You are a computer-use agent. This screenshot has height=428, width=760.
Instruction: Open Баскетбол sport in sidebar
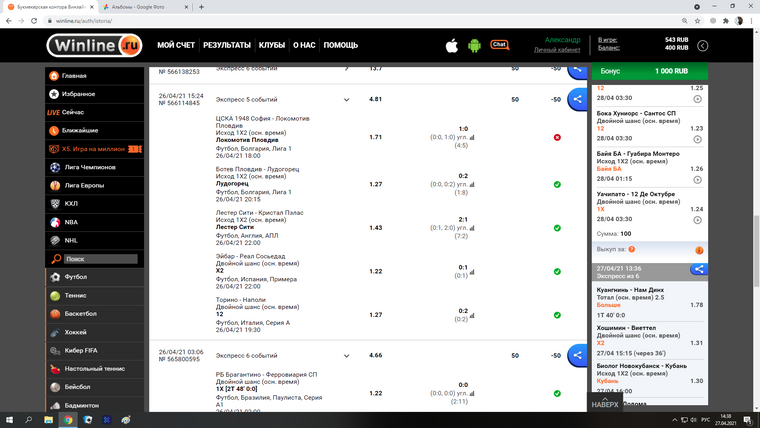point(95,314)
